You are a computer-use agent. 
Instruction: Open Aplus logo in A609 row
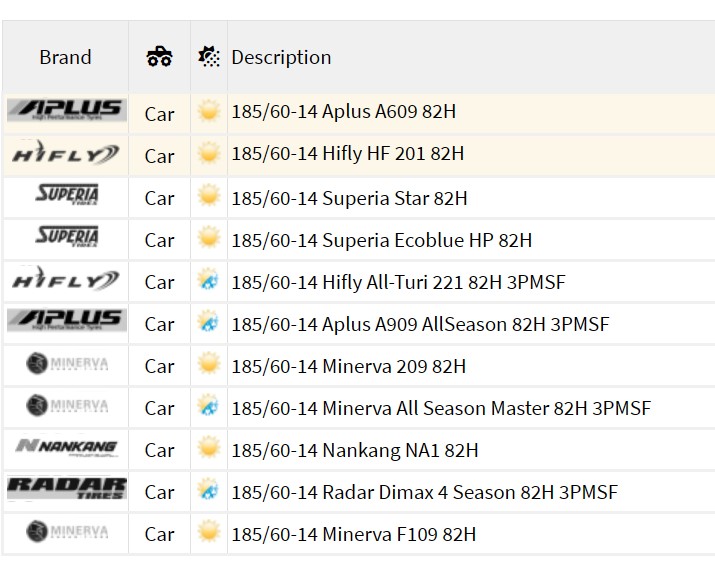(x=67, y=111)
